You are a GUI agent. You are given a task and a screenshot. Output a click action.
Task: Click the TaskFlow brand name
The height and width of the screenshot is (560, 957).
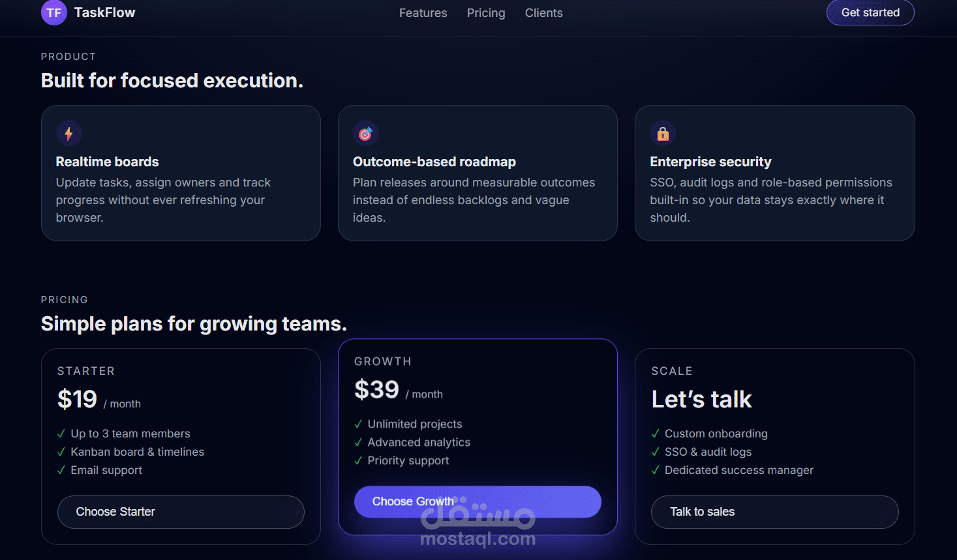[x=104, y=12]
